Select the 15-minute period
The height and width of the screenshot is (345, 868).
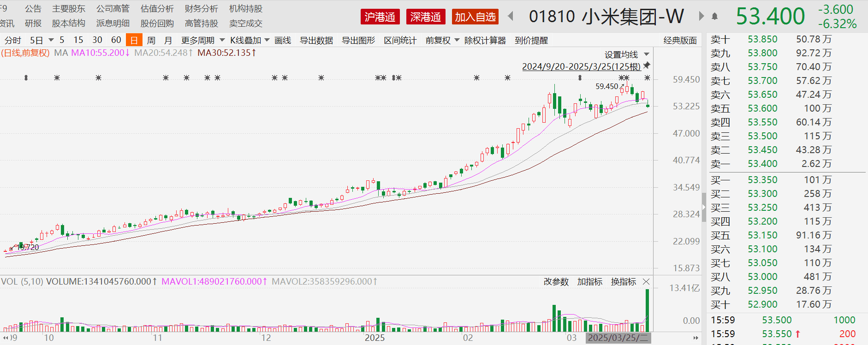tap(78, 40)
